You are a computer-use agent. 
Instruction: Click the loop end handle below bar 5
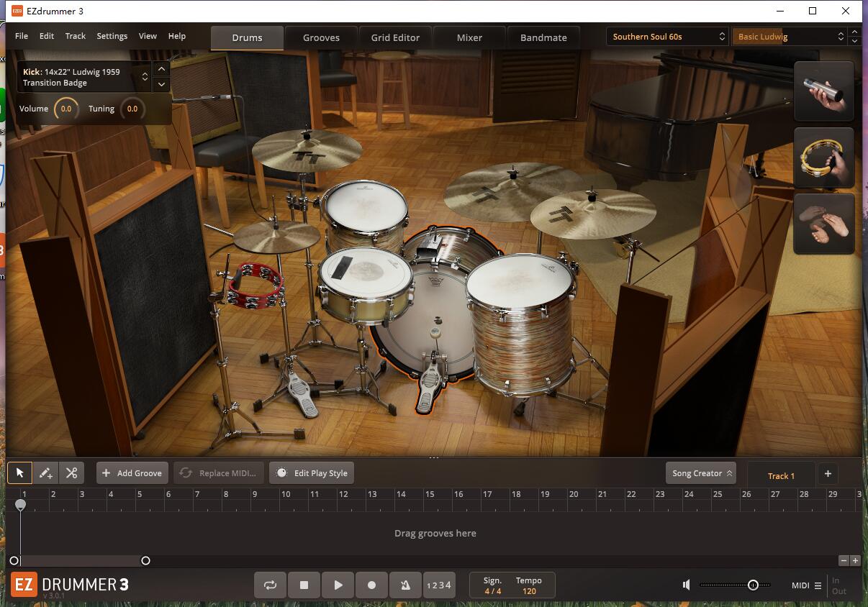[145, 560]
